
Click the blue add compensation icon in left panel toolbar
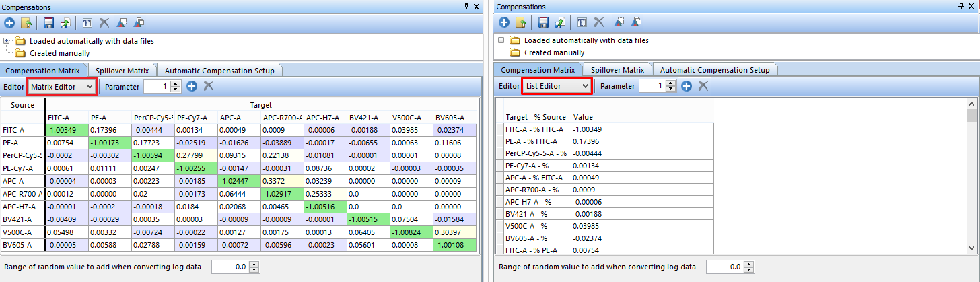coord(9,23)
